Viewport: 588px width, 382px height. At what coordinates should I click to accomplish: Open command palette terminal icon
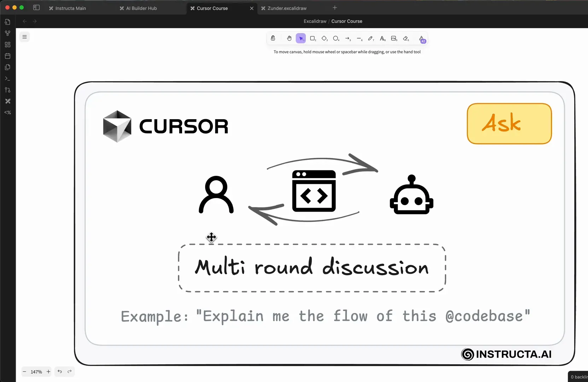pos(7,79)
